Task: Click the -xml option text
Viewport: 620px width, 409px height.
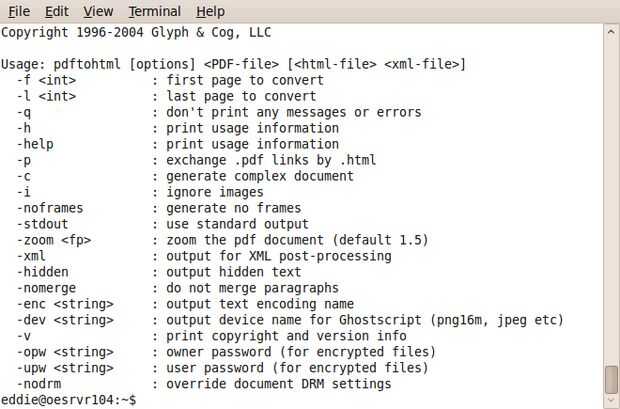Action: 33,256
